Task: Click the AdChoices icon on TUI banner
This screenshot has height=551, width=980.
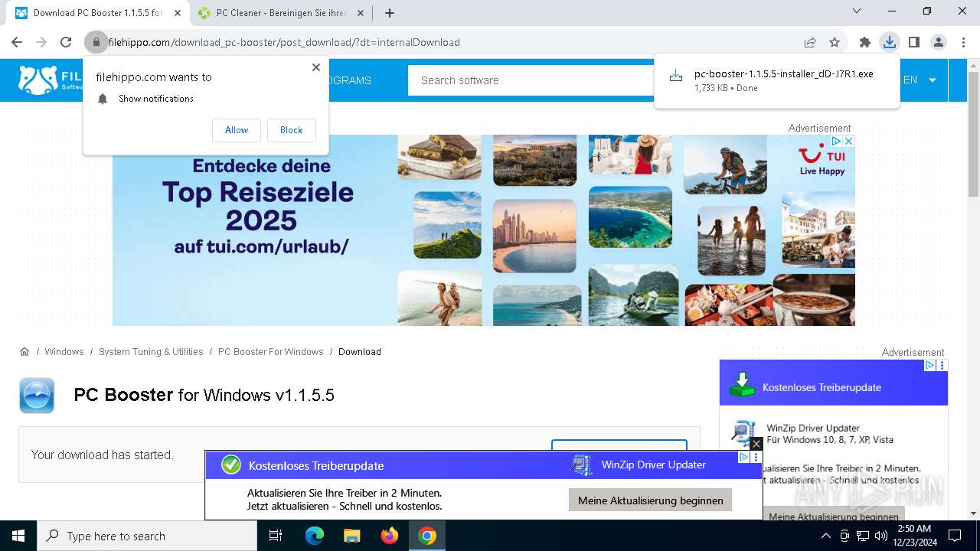Action: point(837,141)
